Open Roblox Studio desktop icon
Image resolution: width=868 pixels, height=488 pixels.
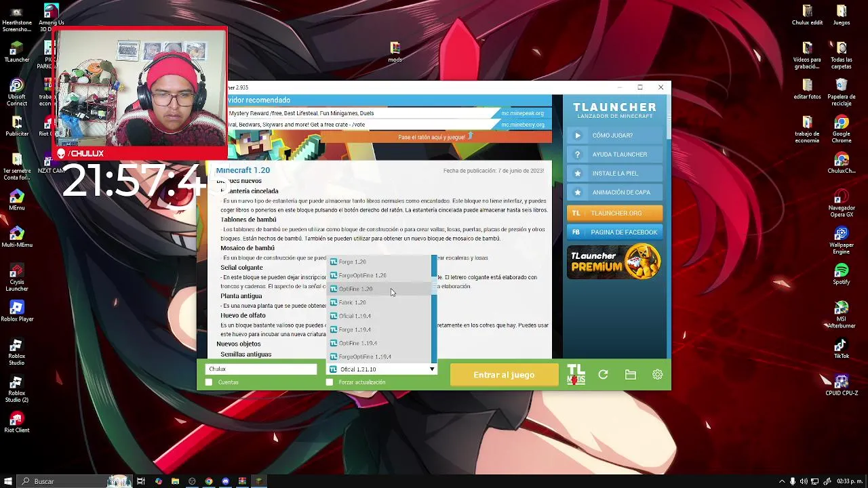click(x=16, y=351)
